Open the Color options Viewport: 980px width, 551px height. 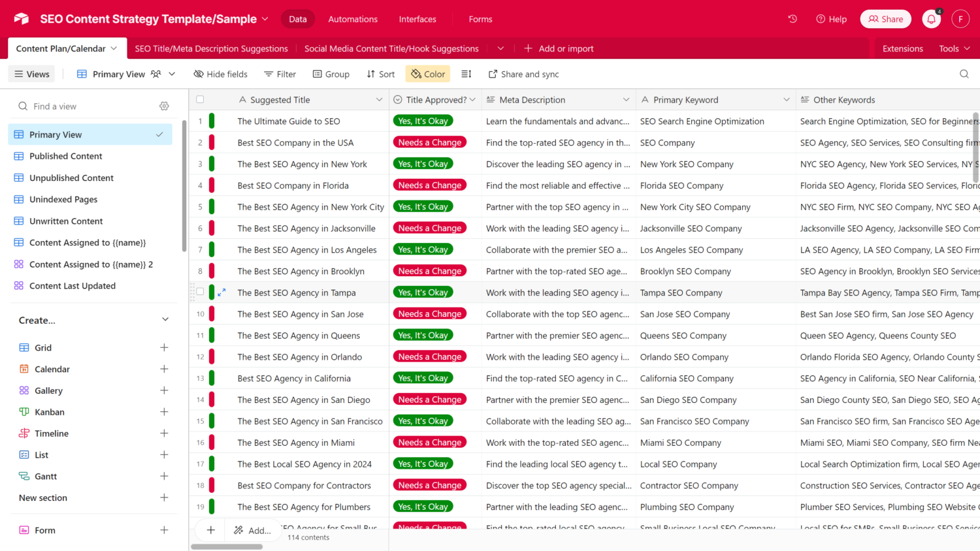pos(428,74)
